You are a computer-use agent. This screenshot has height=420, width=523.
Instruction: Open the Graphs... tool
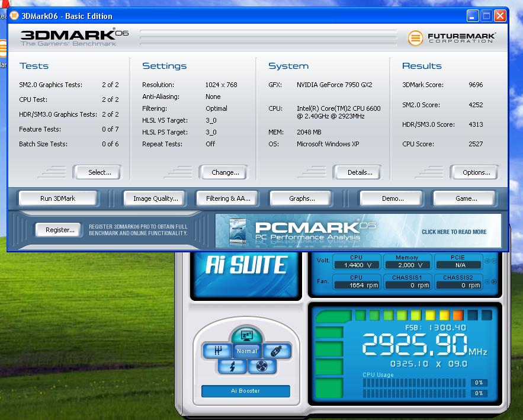302,198
